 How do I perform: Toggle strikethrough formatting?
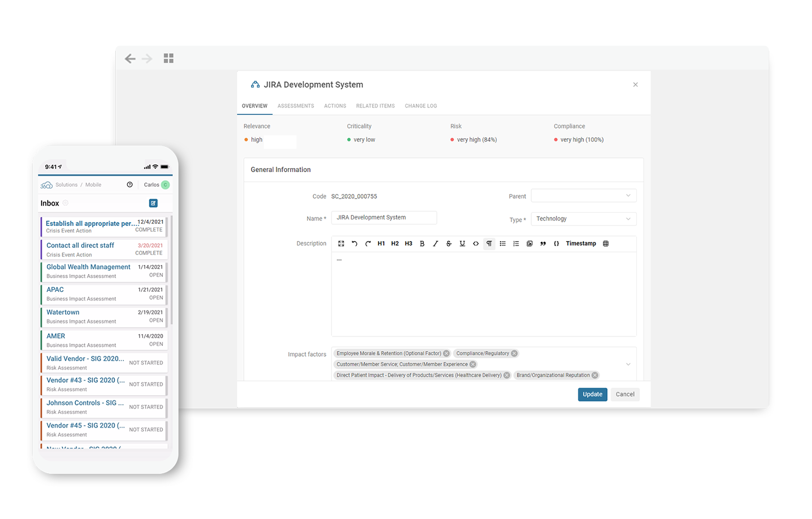449,244
